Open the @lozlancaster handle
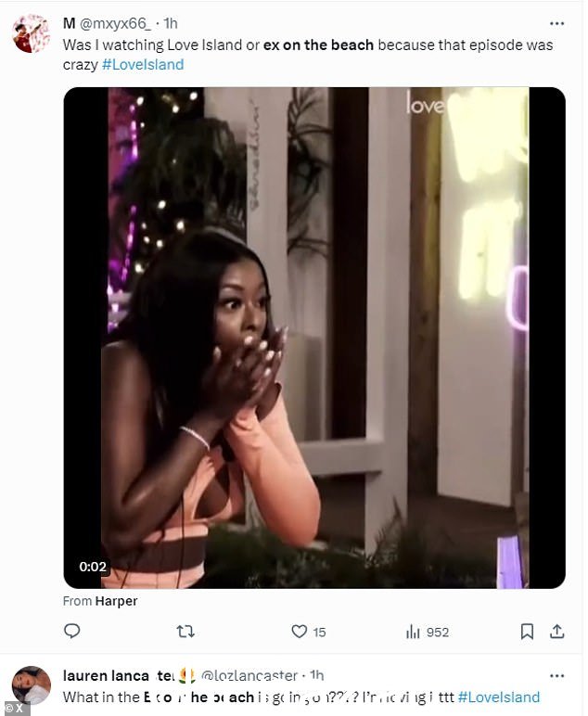588x716 pixels. [249, 675]
